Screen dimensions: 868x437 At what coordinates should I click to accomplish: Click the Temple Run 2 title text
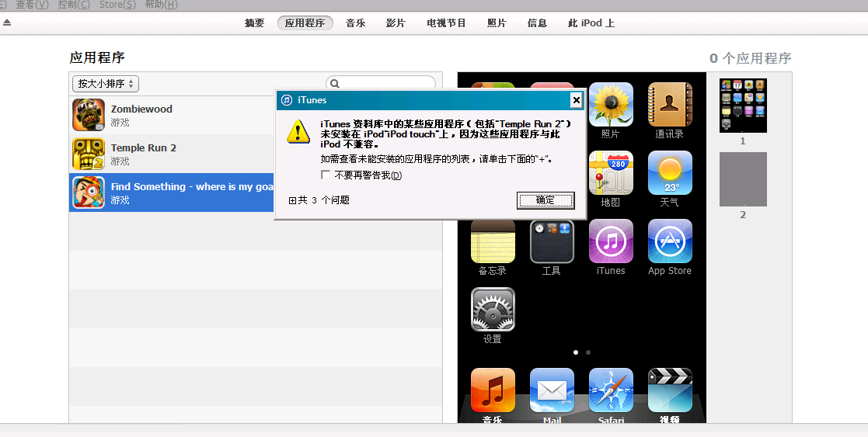point(144,147)
